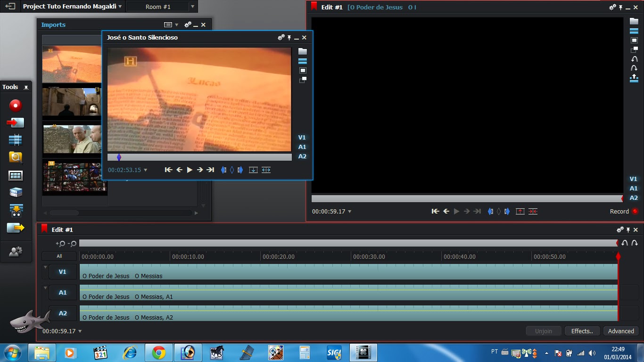Mark out point in José o Santo Silencioso viewer
Image resolution: width=644 pixels, height=362 pixels.
(240, 170)
